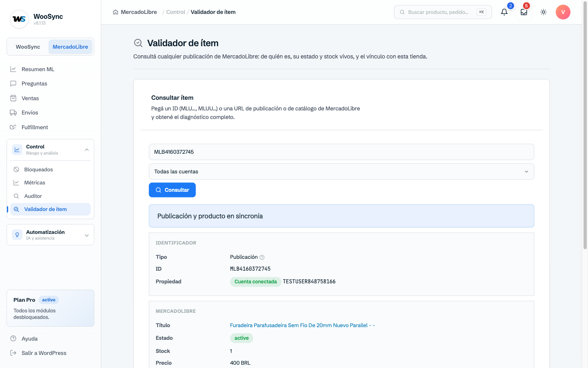This screenshot has height=368, width=588.
Task: Click the Buscar producto search box
Action: pos(443,12)
